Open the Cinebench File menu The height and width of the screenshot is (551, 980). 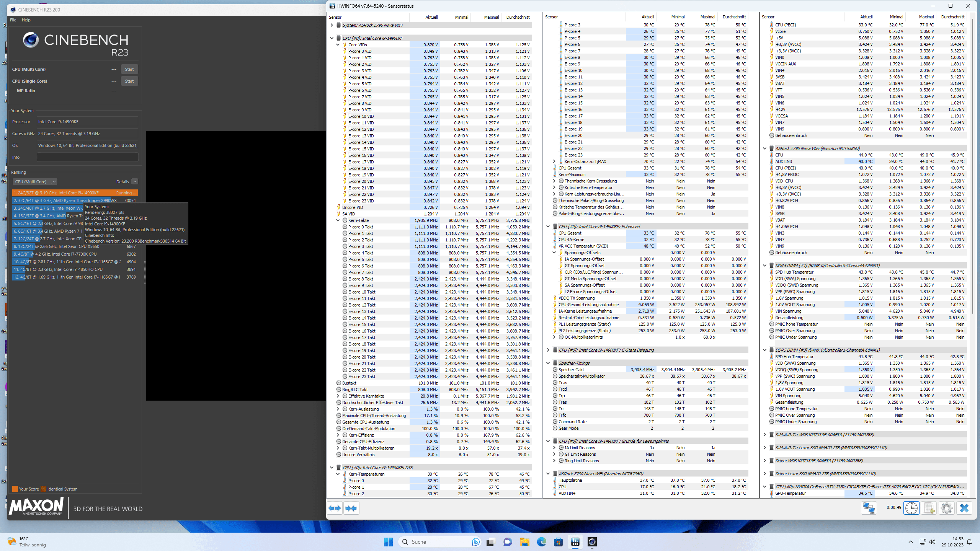pyautogui.click(x=13, y=20)
